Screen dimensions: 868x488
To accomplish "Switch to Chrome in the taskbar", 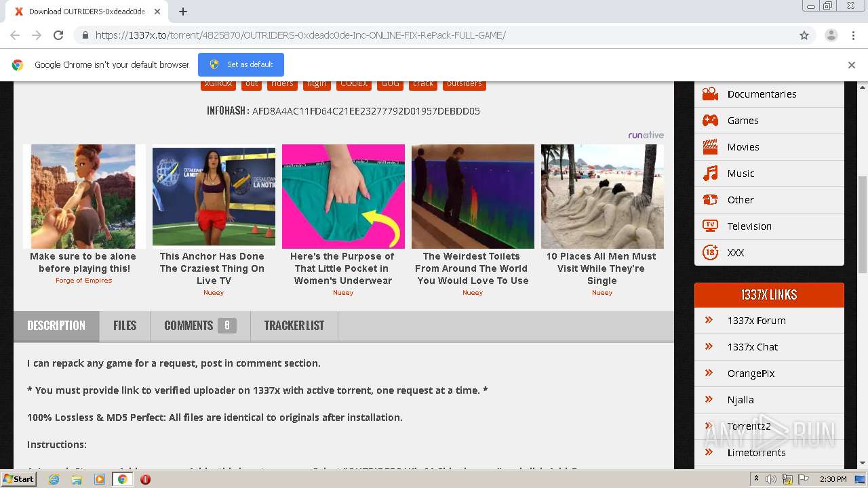I will point(123,479).
